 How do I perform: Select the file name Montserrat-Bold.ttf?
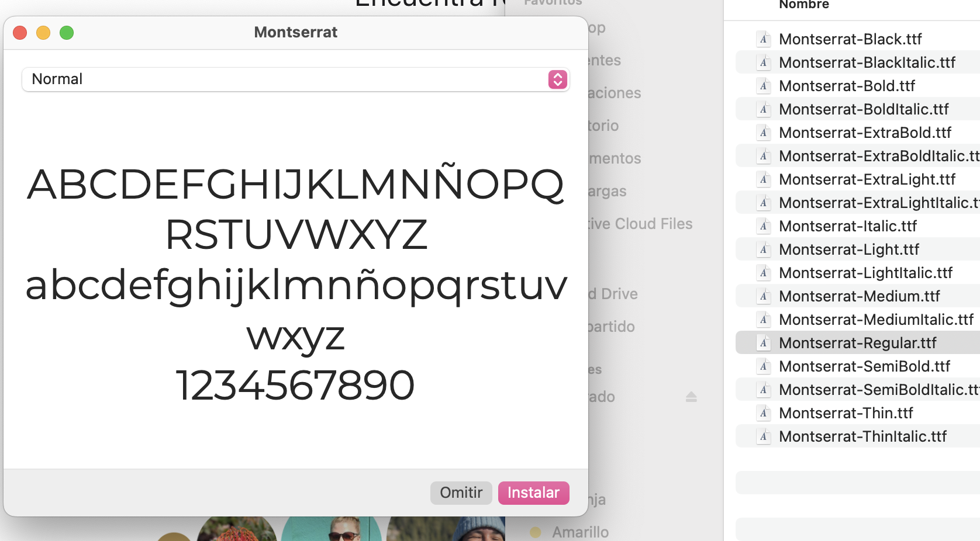tap(847, 86)
